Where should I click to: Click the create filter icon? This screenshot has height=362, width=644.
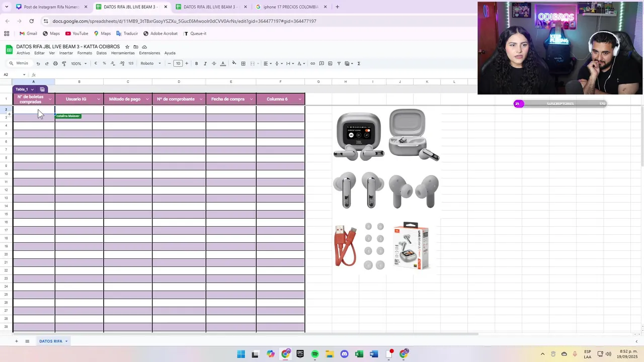pos(339,63)
